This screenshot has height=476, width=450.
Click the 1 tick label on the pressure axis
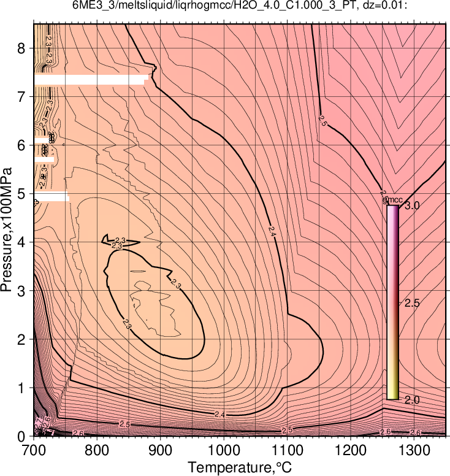(x=21, y=388)
